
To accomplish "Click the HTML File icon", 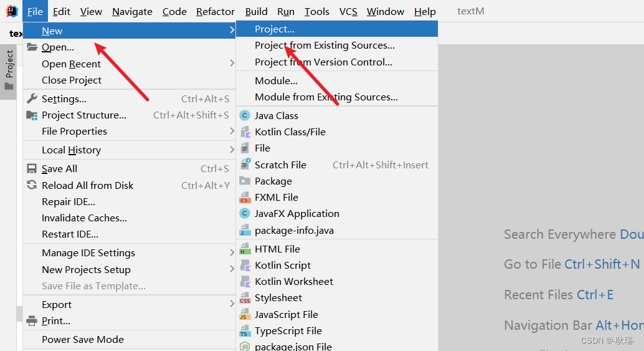I will click(x=245, y=249).
